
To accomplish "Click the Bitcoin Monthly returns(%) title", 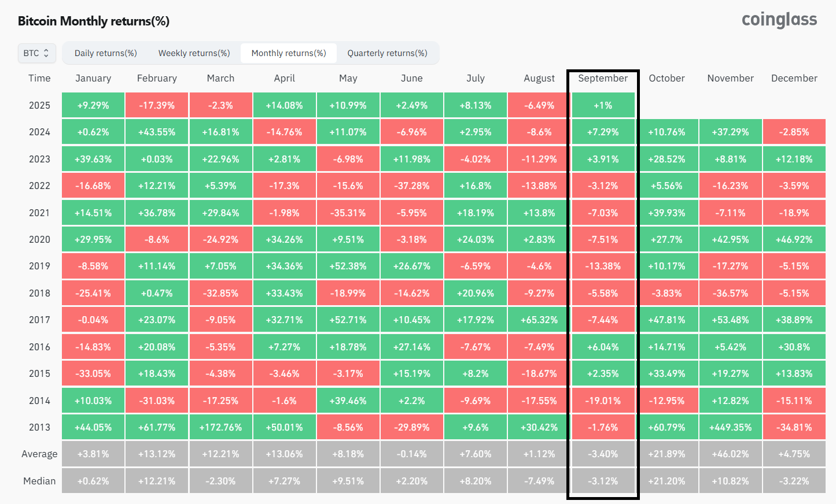I will [94, 21].
